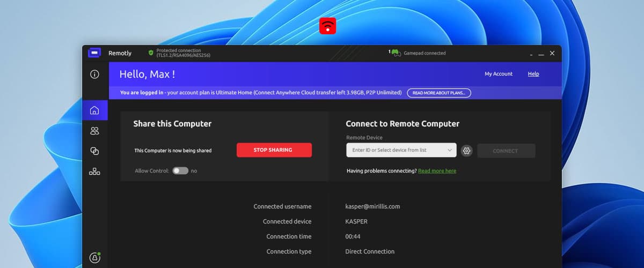644x268 pixels.
Task: Click the Remotly app logo icon
Action: point(94,53)
